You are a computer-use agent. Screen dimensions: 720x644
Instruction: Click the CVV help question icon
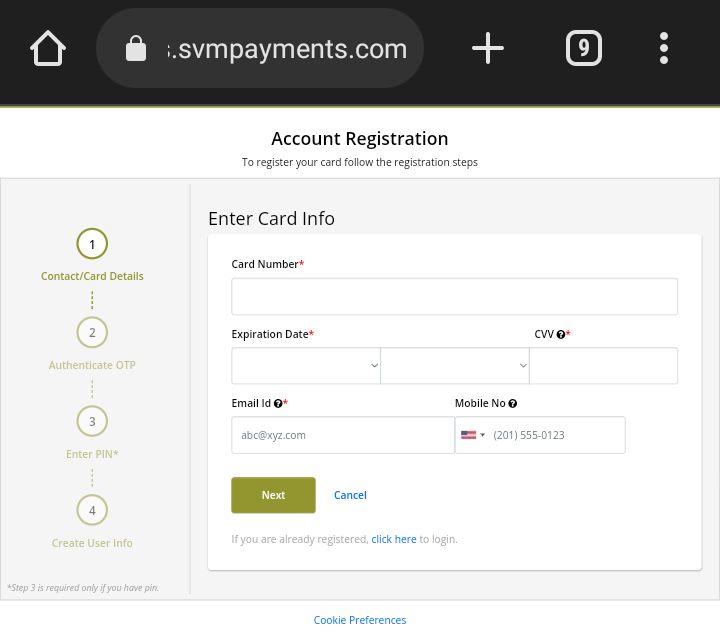pyautogui.click(x=561, y=334)
